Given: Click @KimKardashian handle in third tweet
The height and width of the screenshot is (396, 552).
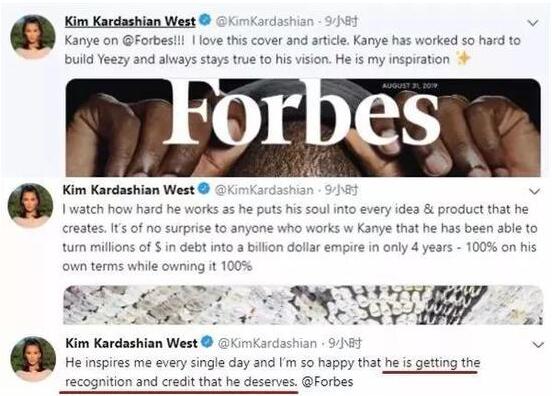Looking at the screenshot, I should [267, 343].
